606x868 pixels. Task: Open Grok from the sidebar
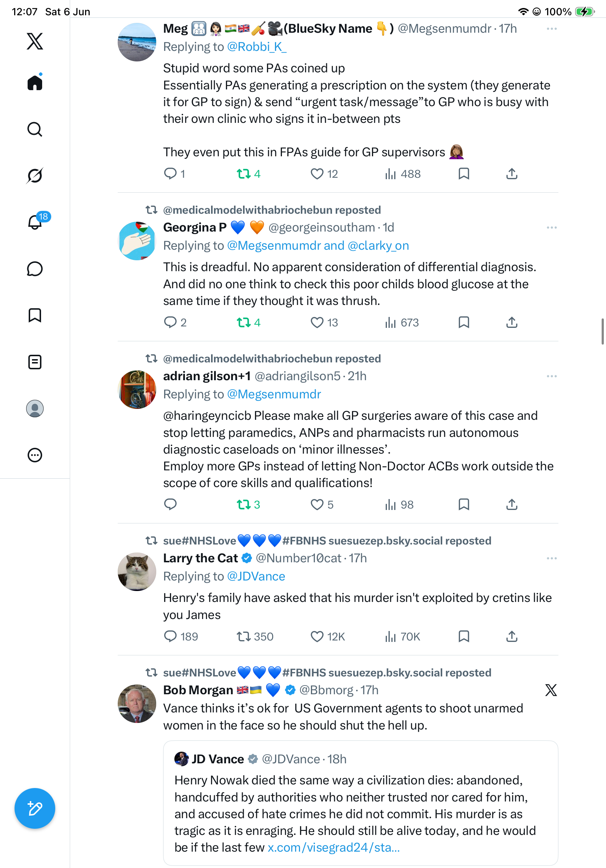(x=35, y=176)
